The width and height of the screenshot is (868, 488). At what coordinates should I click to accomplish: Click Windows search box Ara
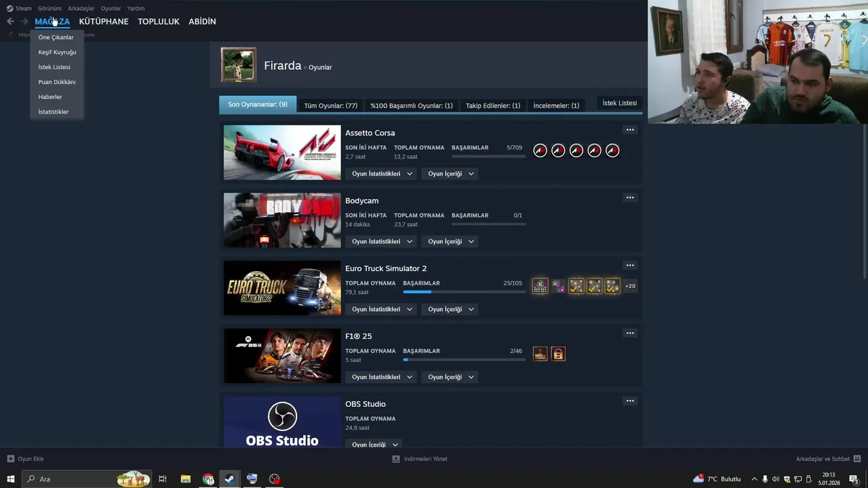pyautogui.click(x=87, y=479)
